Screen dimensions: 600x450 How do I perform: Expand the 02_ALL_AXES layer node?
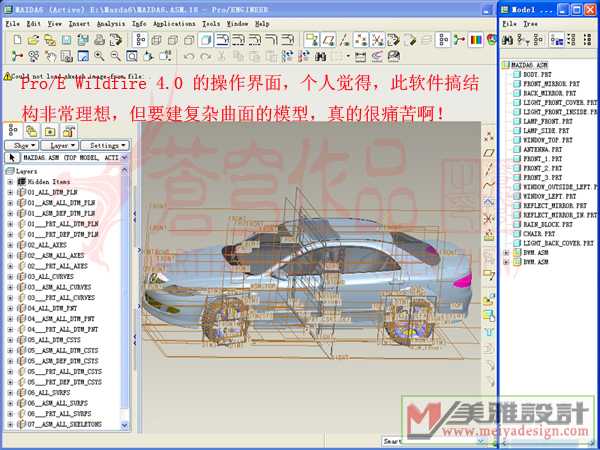[x=10, y=244]
